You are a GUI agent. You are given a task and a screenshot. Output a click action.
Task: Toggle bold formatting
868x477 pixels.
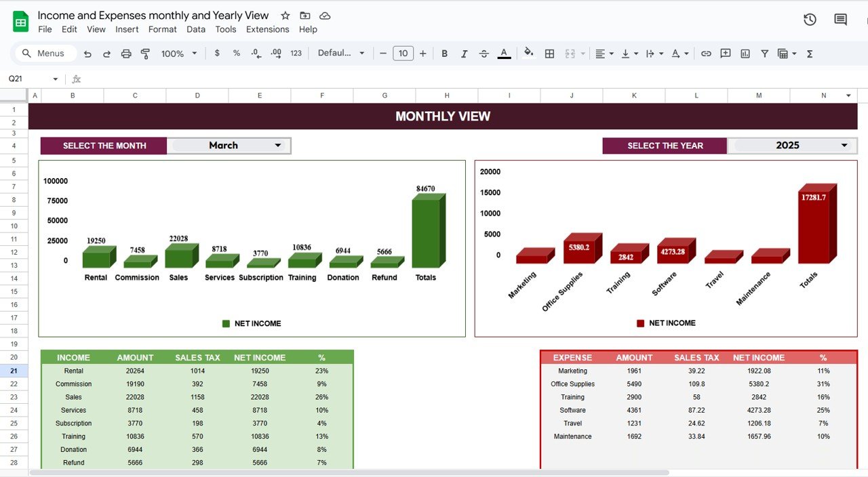pyautogui.click(x=445, y=54)
